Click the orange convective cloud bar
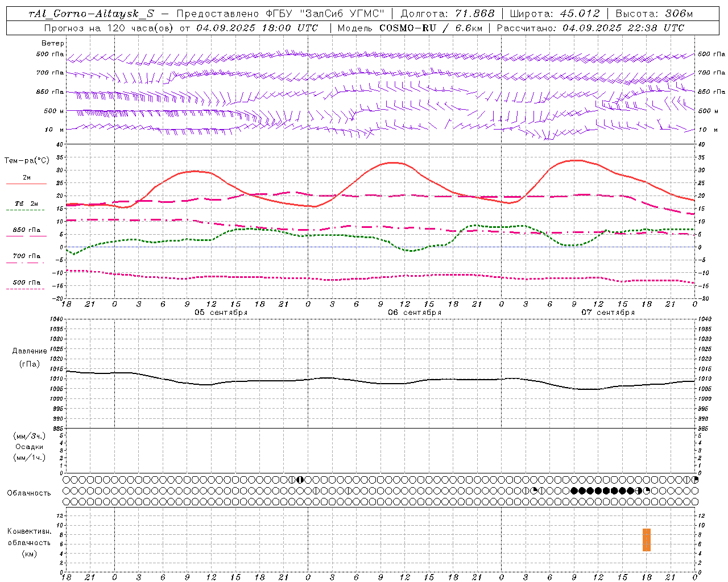Screen dimensions: 728x582 pyautogui.click(x=647, y=540)
